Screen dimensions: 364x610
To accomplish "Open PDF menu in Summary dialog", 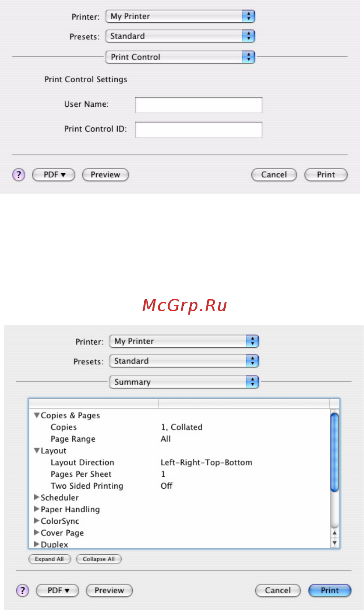I will point(57,590).
